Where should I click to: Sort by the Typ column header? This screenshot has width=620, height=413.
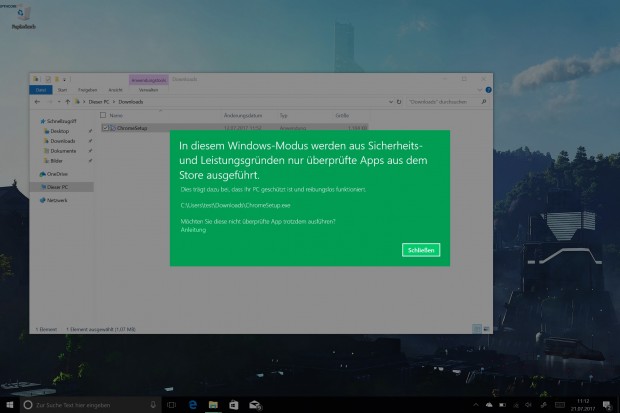click(x=284, y=116)
